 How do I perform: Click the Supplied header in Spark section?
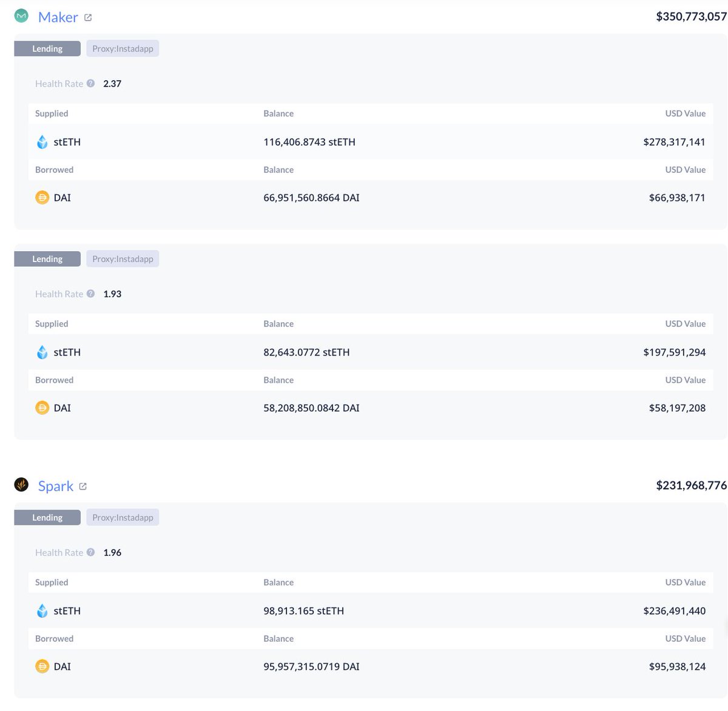(52, 582)
